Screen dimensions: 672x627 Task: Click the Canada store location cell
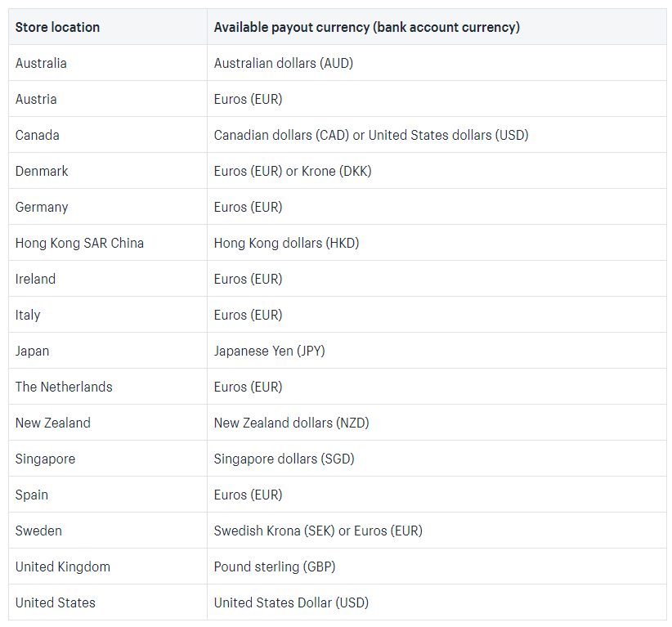click(38, 135)
